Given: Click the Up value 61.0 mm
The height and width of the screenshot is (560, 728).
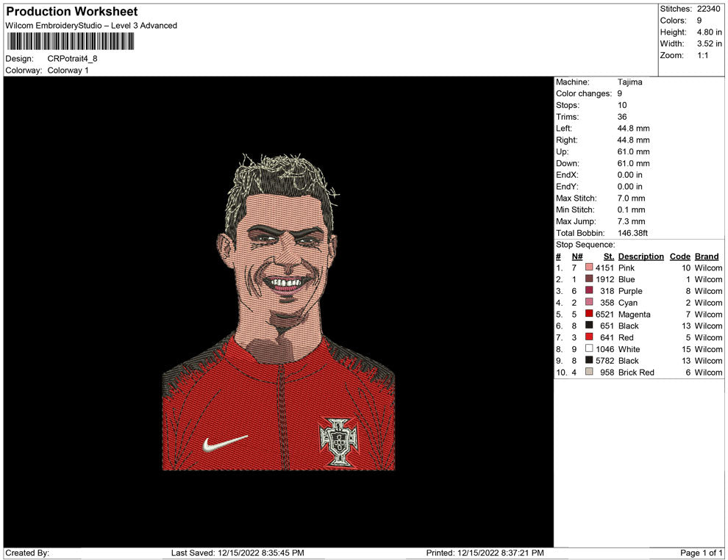Looking at the screenshot, I should tap(633, 151).
